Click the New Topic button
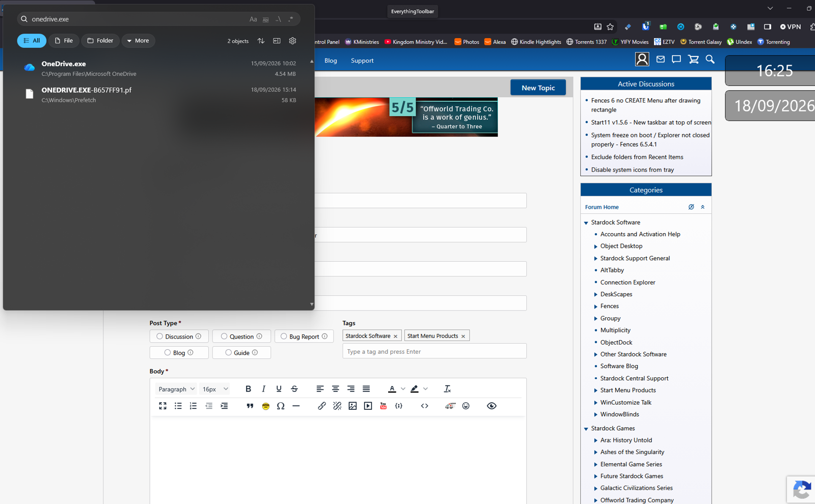The image size is (815, 504). tap(538, 88)
